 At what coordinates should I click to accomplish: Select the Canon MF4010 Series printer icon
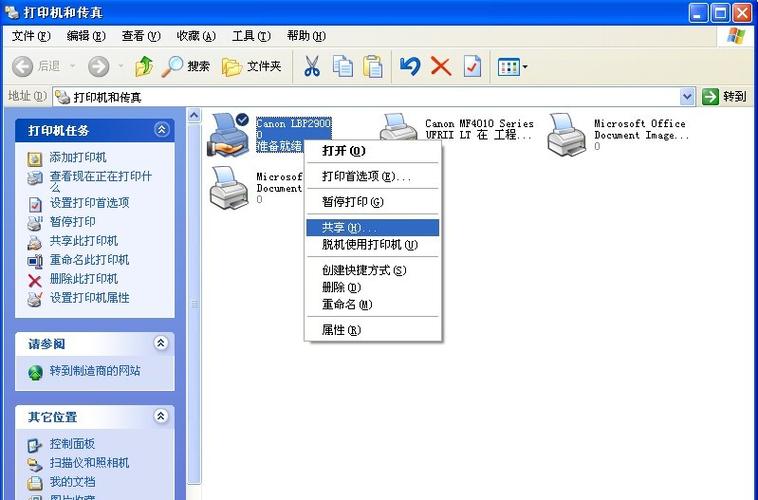coord(398,127)
